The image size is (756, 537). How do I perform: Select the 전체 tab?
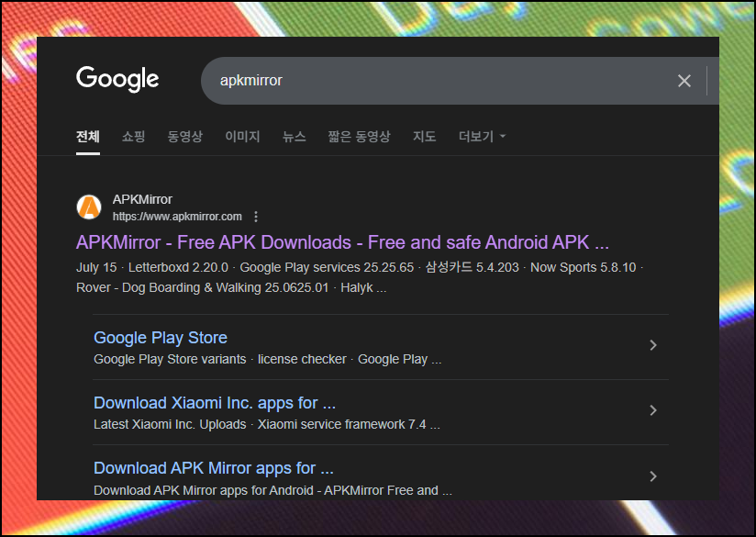click(x=88, y=137)
